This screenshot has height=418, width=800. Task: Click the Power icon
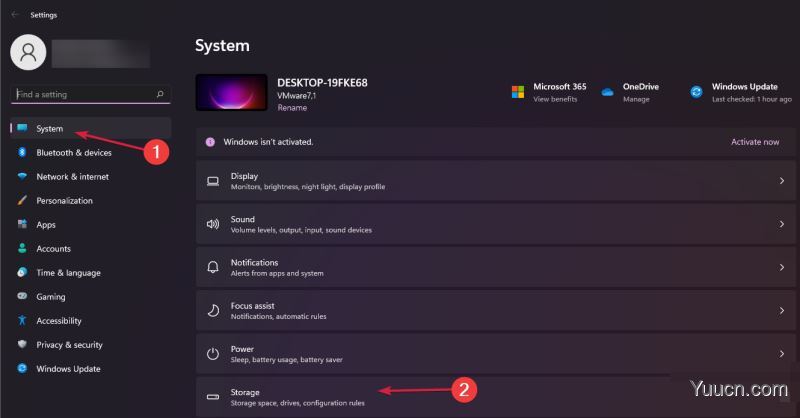point(213,354)
